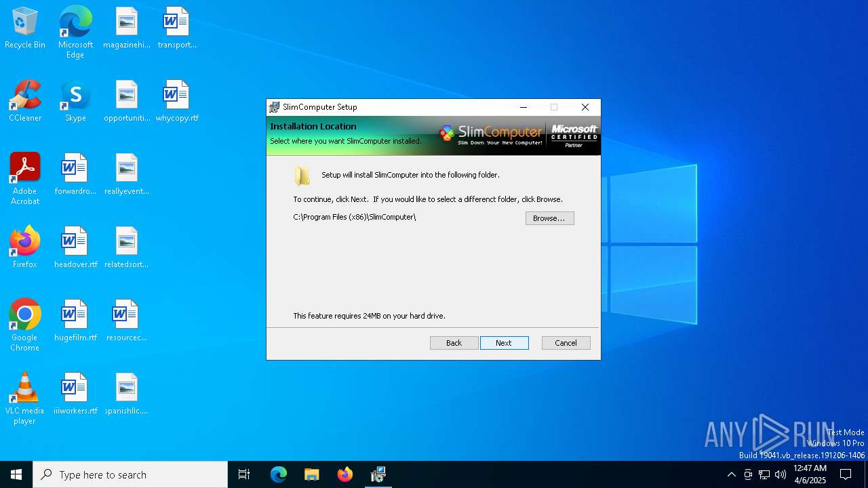Open Google Chrome desktop shortcut
The height and width of the screenshot is (488, 868).
tap(25, 326)
